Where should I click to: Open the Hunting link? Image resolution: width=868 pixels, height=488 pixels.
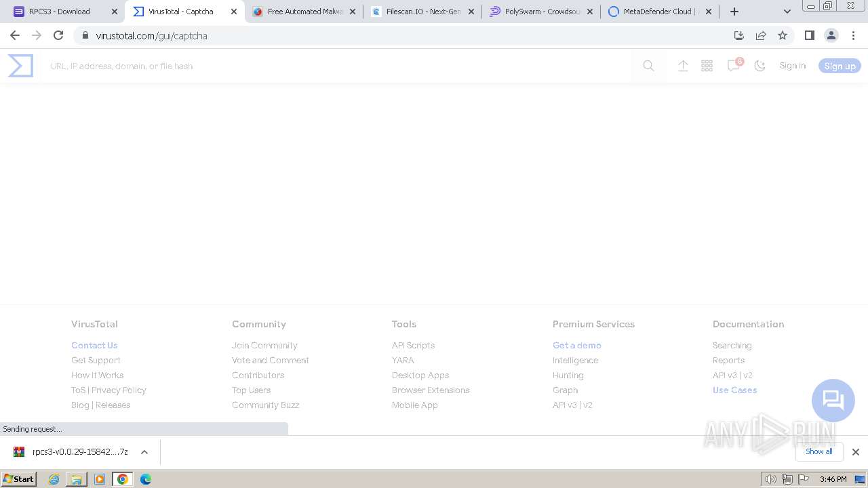(568, 375)
